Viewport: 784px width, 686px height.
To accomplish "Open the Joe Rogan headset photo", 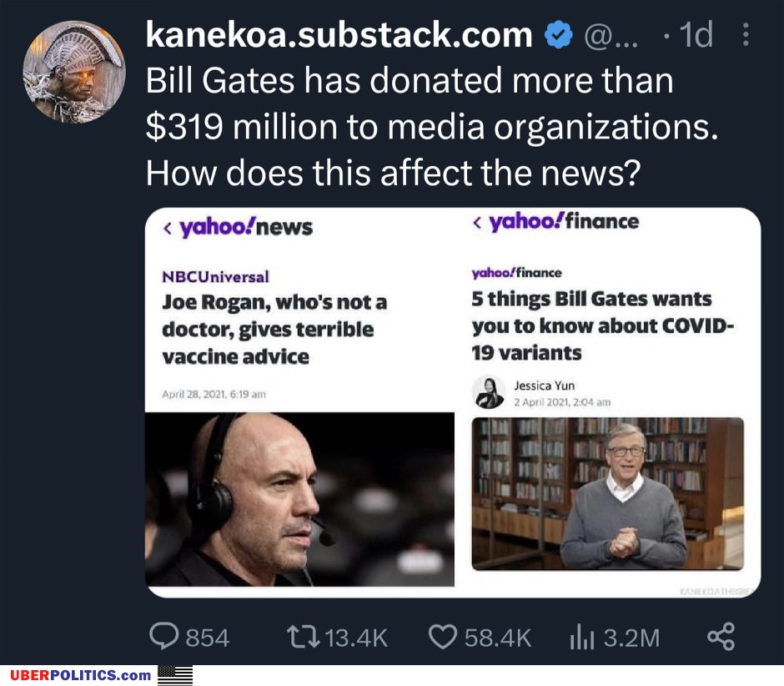I will 299,498.
